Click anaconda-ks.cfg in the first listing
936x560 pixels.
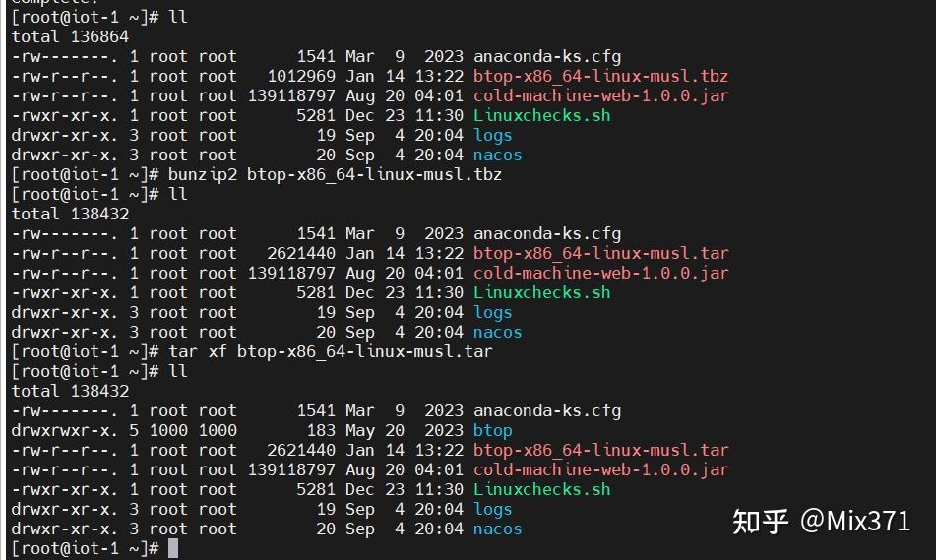(x=547, y=56)
